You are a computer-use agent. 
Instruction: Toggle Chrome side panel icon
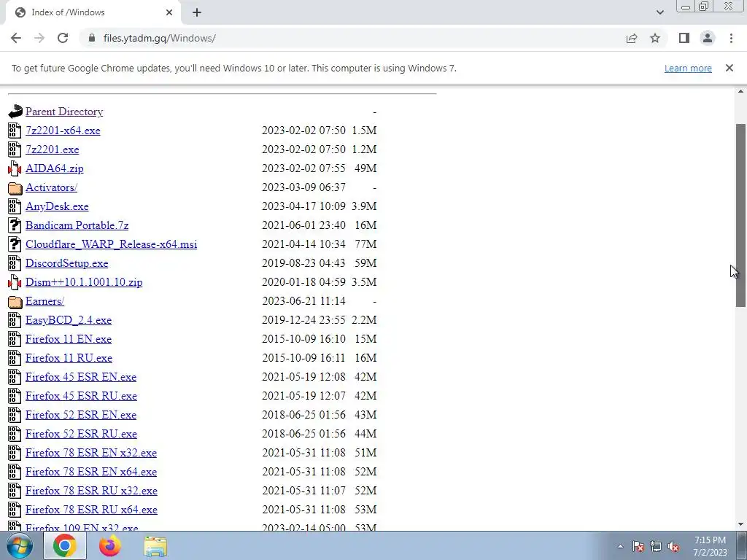684,38
